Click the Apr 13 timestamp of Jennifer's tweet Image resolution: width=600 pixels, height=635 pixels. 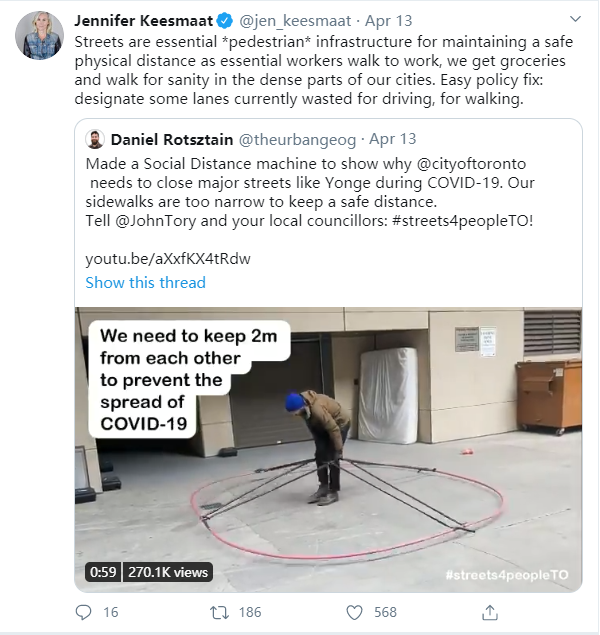tap(388, 21)
